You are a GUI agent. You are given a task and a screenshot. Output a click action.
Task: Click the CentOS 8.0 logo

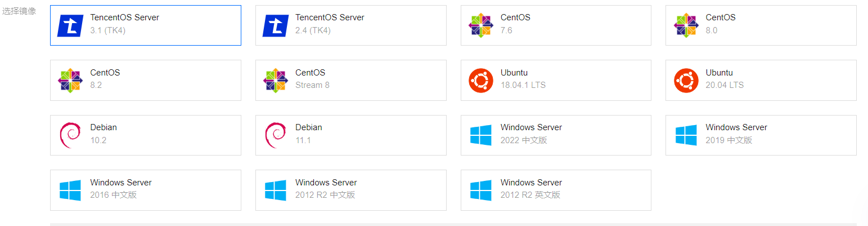tap(686, 25)
